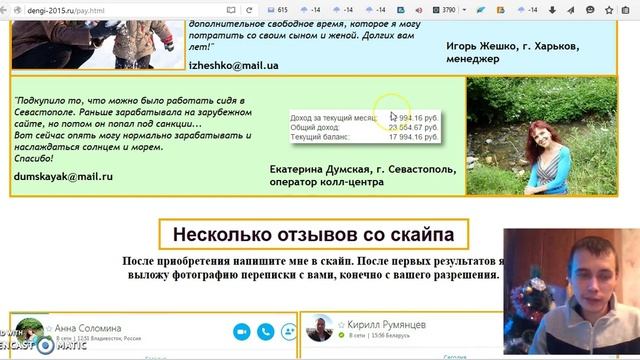Viewport: 640px width, 360px height.
Task: Click the text 'Анна Соломина'
Action: (x=88, y=328)
